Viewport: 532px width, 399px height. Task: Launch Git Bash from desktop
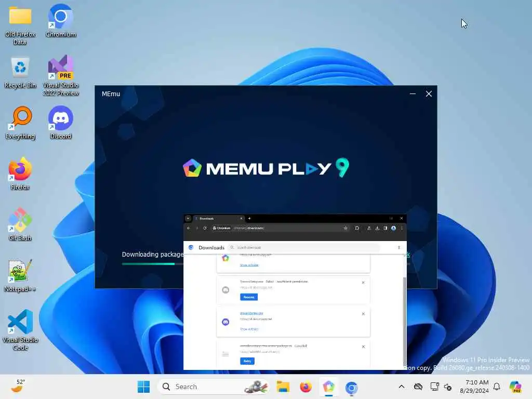coord(20,224)
